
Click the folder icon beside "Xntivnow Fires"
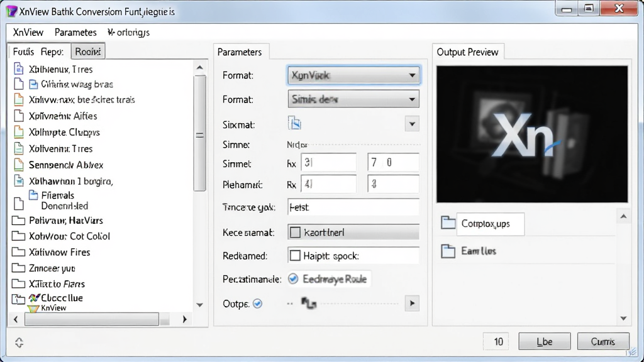tap(18, 252)
